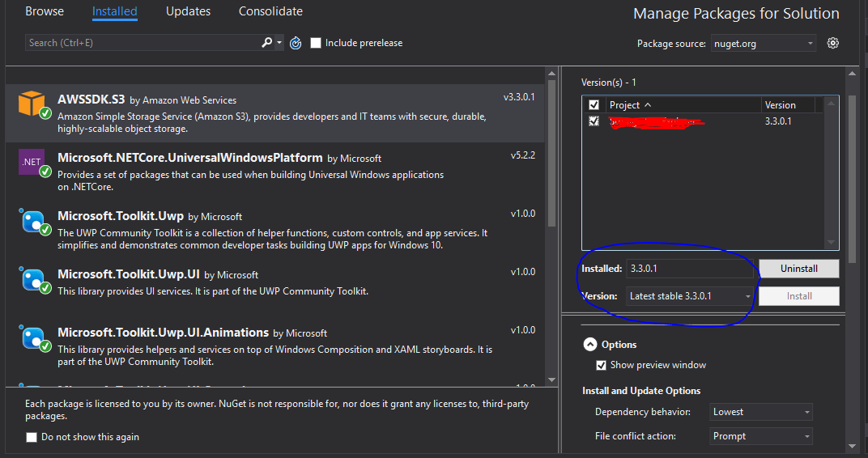868x458 pixels.
Task: Click the project list scroll-down arrow
Action: pos(831,242)
